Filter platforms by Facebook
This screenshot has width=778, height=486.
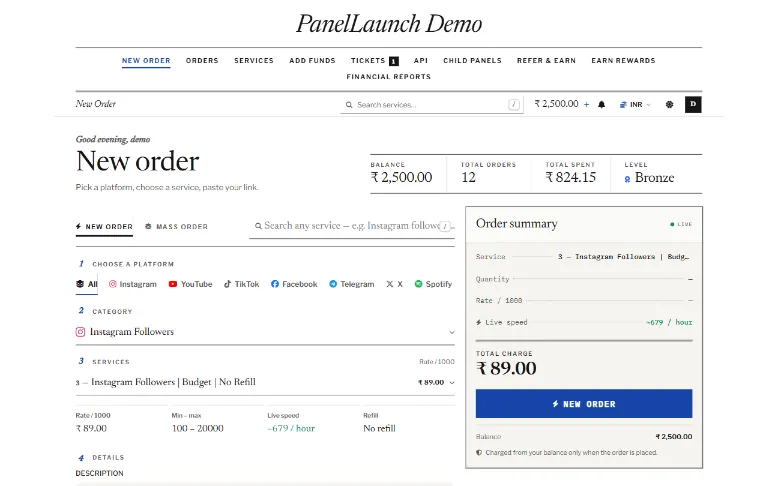pyautogui.click(x=294, y=284)
